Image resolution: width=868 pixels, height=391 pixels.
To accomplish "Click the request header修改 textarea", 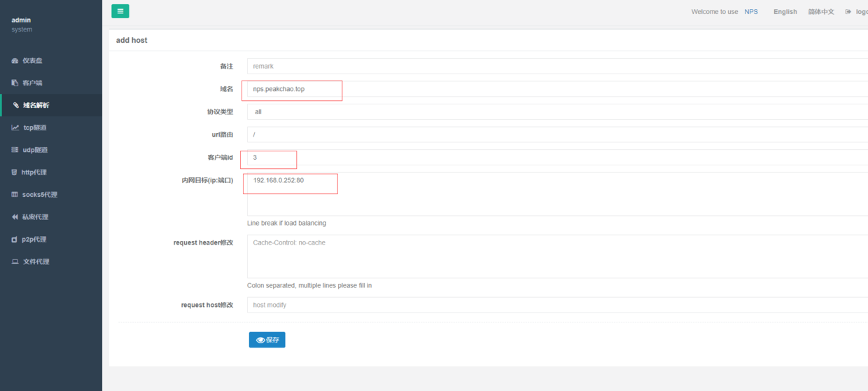I will [x=557, y=256].
